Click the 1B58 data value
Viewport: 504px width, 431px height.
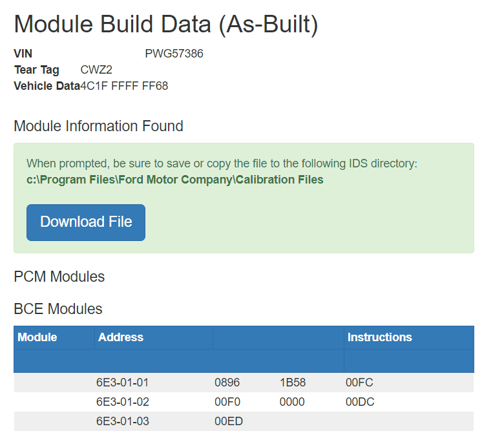tap(293, 383)
